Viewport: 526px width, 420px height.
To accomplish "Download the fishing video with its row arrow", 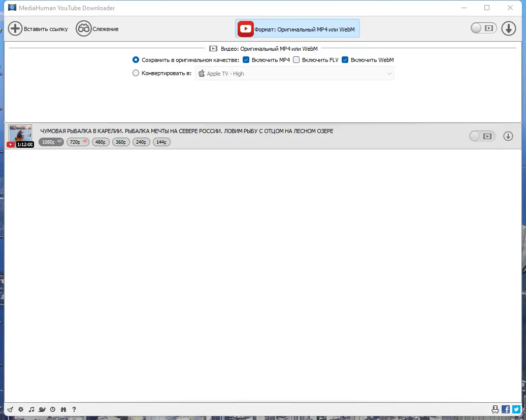I will [508, 136].
